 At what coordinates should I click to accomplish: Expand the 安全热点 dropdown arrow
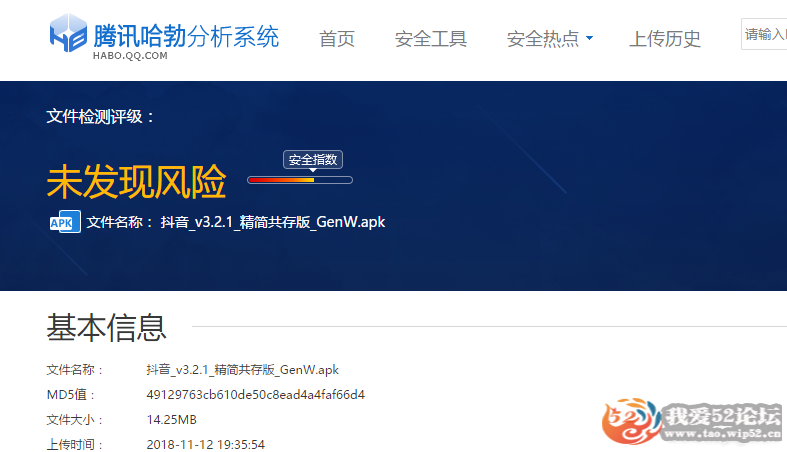[589, 38]
